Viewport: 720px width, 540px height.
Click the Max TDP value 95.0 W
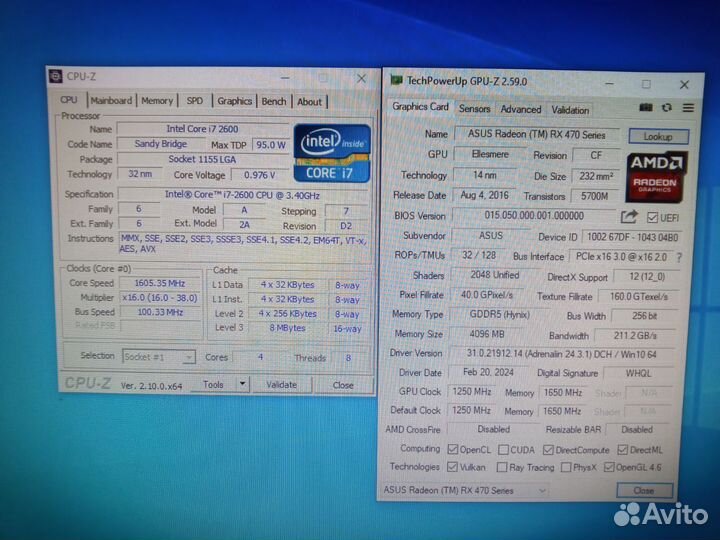pyautogui.click(x=271, y=145)
